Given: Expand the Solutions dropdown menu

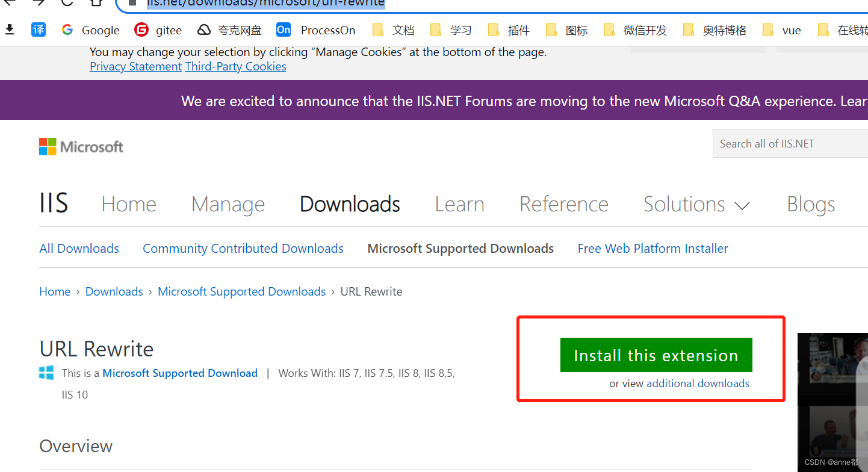Looking at the screenshot, I should point(696,204).
